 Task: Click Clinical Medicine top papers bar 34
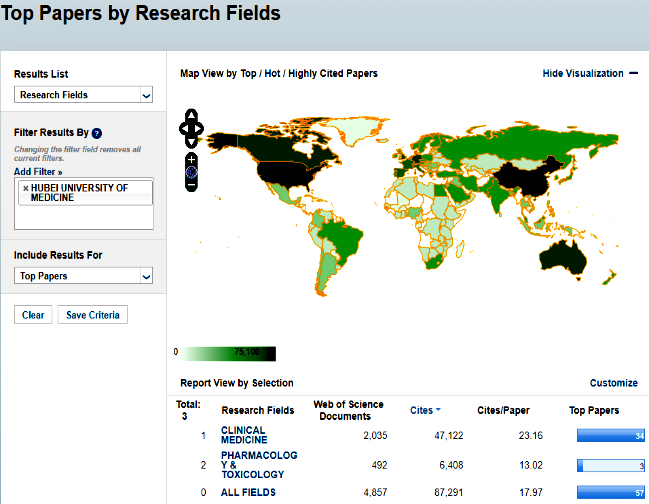[x=611, y=435]
